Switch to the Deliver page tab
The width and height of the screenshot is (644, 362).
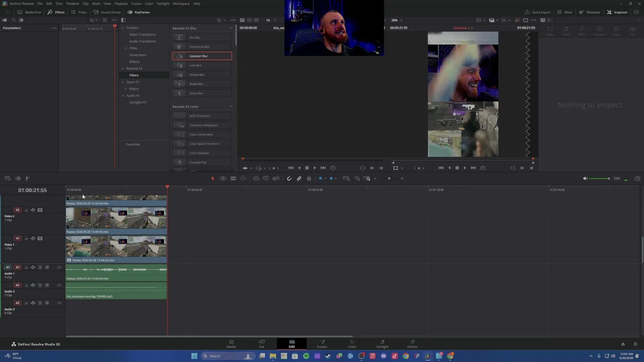(x=412, y=344)
